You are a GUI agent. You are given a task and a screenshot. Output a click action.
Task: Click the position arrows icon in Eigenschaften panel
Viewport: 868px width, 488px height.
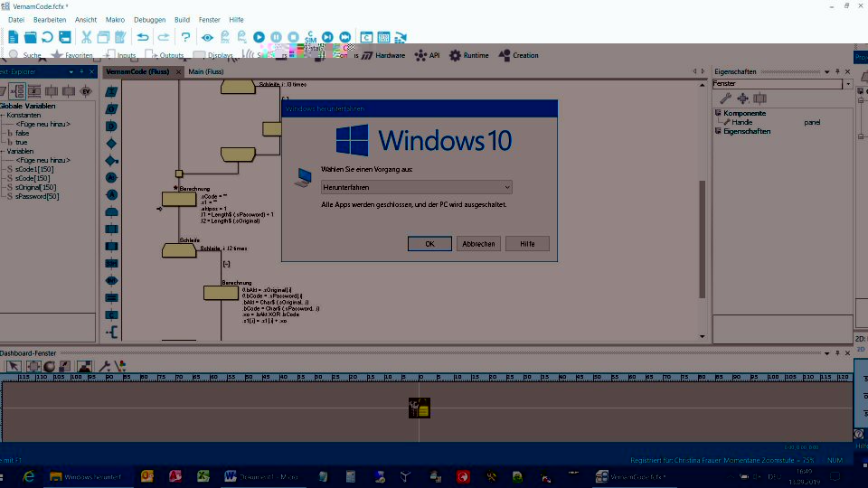(x=742, y=99)
